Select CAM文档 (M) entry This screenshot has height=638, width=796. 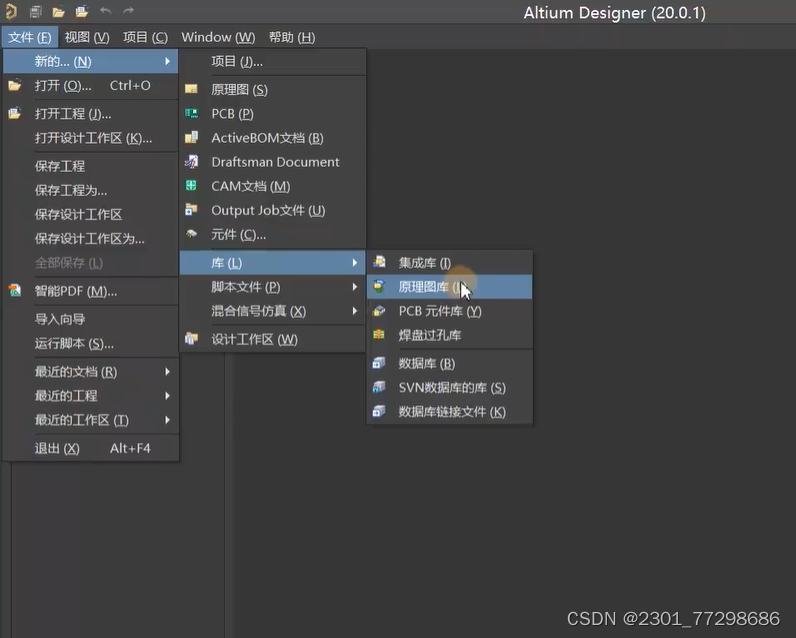click(x=273, y=186)
